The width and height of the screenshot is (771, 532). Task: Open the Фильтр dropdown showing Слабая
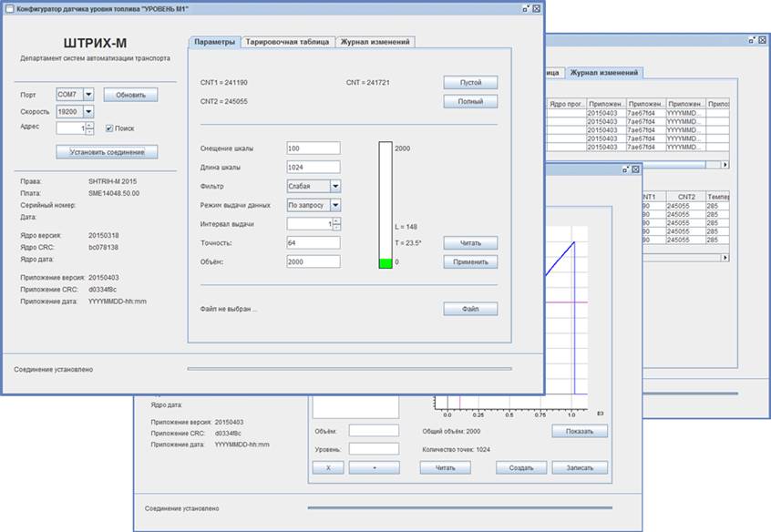click(335, 186)
